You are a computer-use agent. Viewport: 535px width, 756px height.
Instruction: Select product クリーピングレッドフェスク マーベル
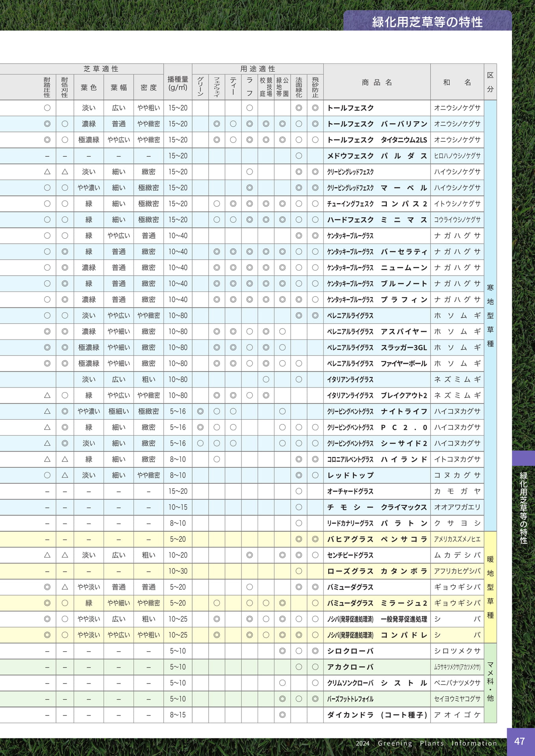click(x=377, y=188)
